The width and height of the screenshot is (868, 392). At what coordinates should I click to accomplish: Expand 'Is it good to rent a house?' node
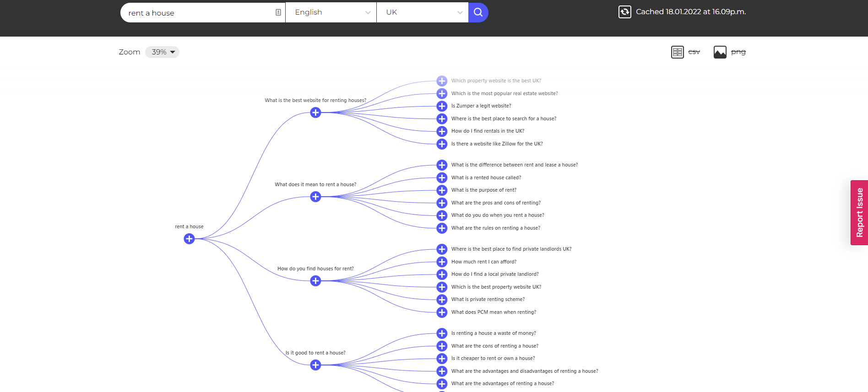[315, 365]
